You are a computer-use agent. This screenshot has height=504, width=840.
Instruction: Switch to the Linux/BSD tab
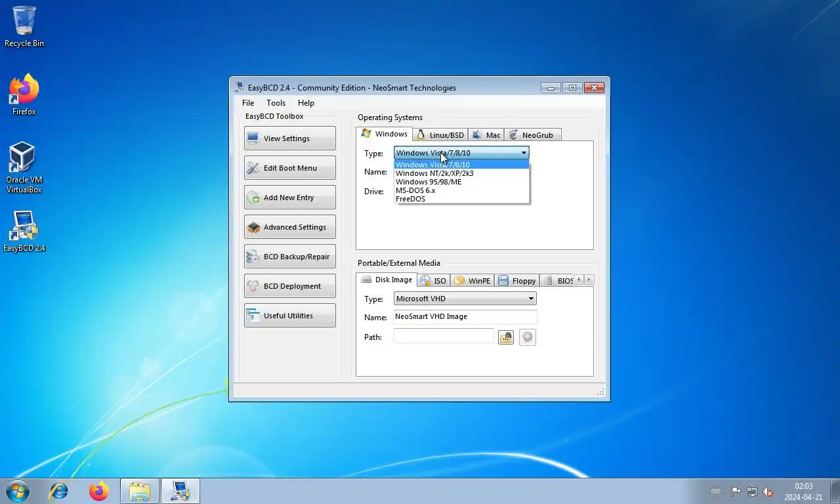point(440,135)
